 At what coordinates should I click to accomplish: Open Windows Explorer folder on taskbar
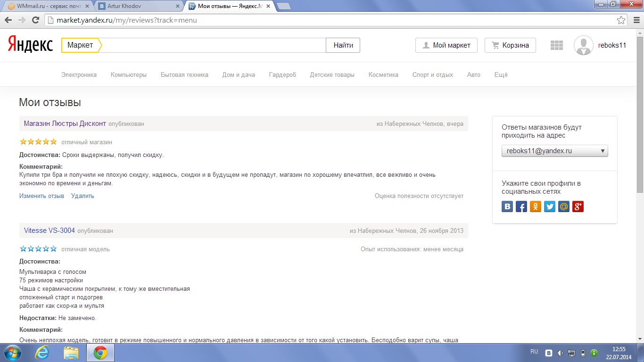71,353
